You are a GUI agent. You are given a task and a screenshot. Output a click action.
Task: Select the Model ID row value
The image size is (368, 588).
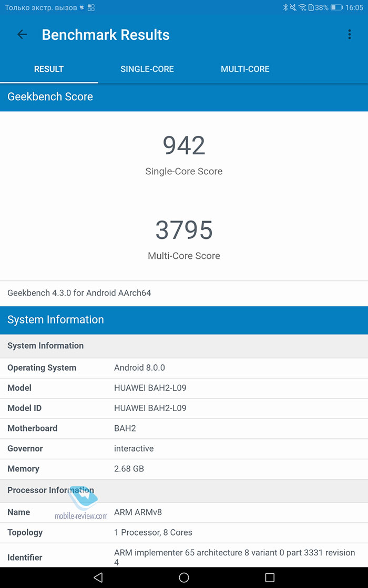coord(150,408)
